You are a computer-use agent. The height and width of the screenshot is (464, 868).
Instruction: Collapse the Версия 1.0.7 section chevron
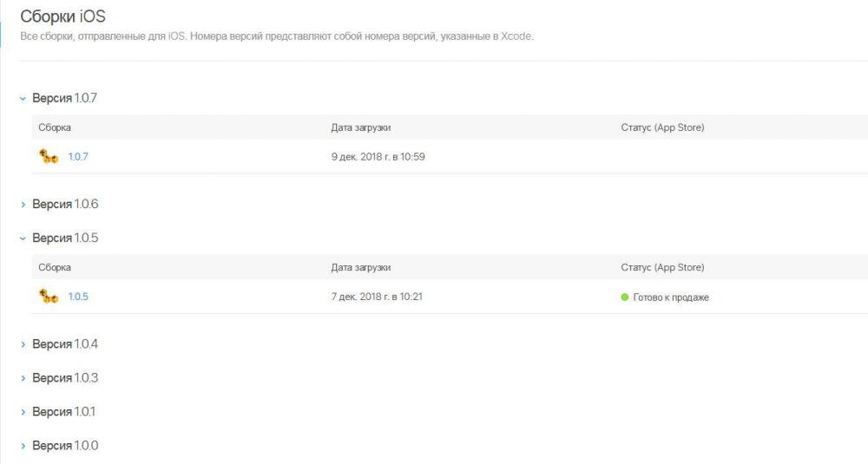pyautogui.click(x=23, y=99)
